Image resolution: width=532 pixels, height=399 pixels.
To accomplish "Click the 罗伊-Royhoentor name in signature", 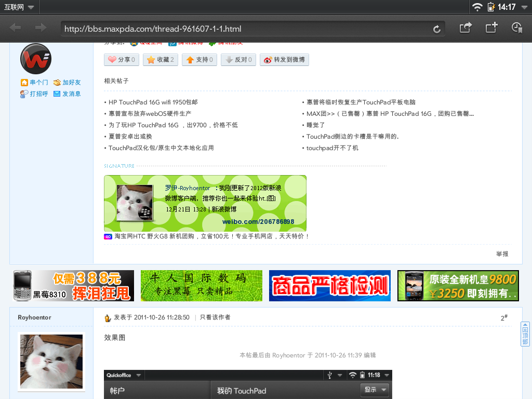I will [x=188, y=188].
